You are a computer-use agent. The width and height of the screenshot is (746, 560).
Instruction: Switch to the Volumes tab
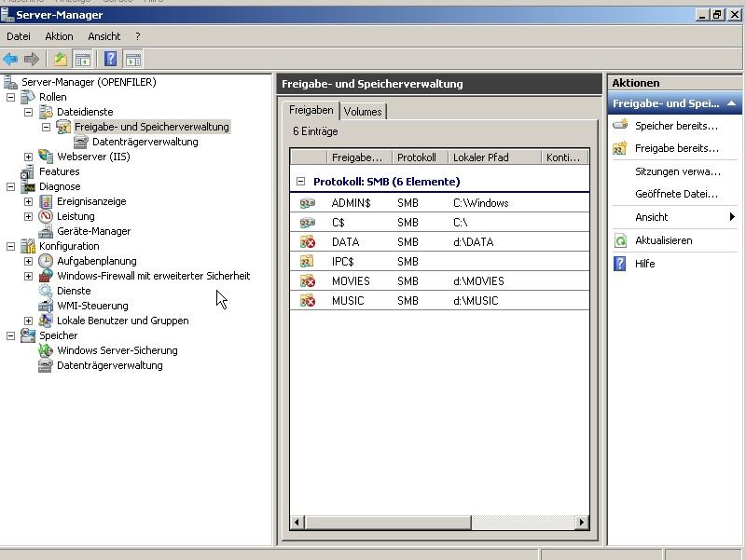click(363, 112)
